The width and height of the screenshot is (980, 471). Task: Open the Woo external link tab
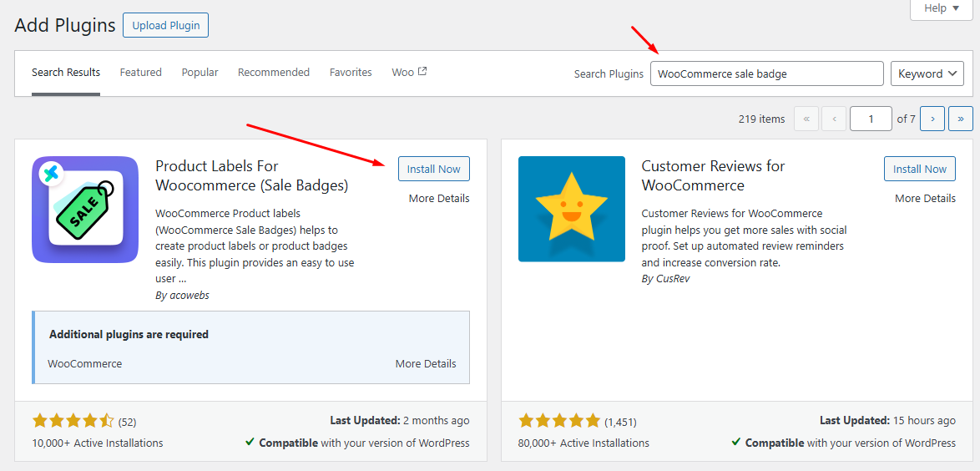[x=409, y=73]
